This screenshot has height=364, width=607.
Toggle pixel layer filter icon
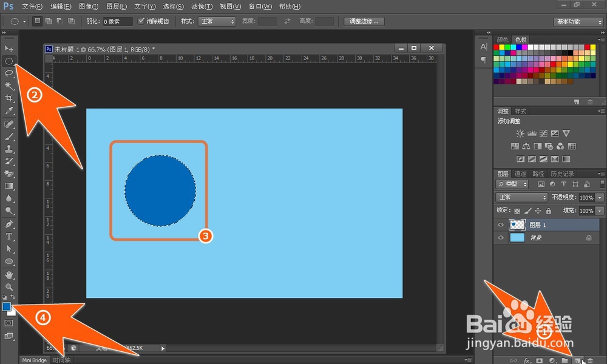[541, 184]
